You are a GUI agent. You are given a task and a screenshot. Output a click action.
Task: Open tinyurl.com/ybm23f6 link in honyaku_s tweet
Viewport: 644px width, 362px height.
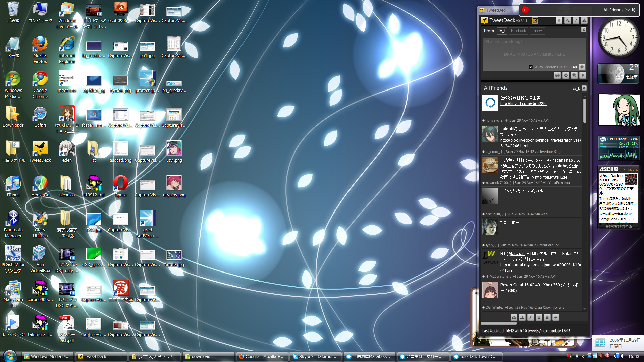click(x=523, y=104)
